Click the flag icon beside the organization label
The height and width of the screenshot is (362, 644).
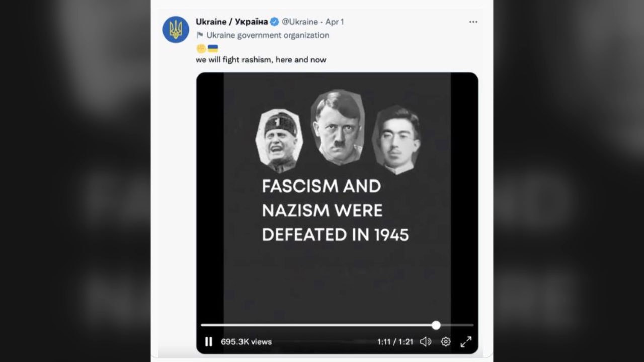click(x=200, y=35)
